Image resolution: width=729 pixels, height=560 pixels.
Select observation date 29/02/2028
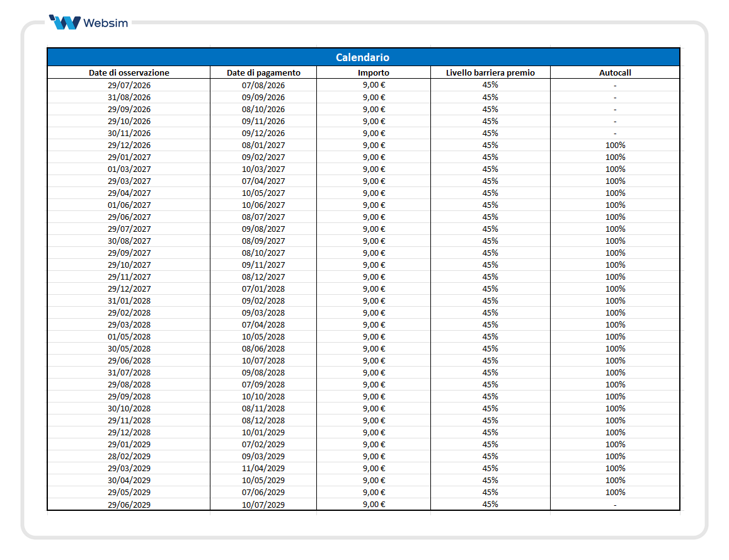(129, 313)
